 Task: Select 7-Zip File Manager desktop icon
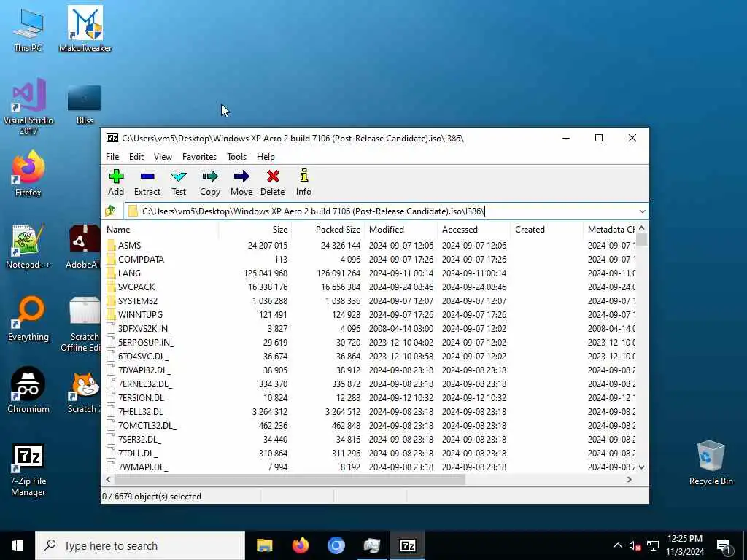point(28,470)
